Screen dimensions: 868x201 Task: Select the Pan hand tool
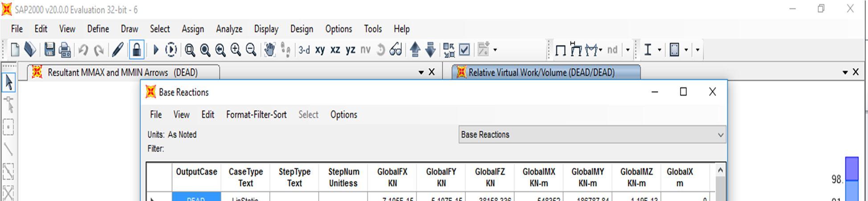click(x=269, y=49)
